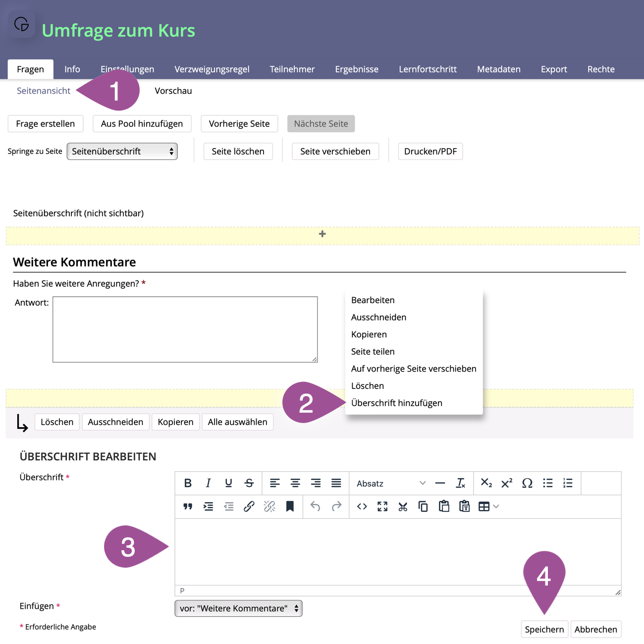Toggle bold formatting in the heading editor
This screenshot has width=644, height=644.
click(x=188, y=483)
